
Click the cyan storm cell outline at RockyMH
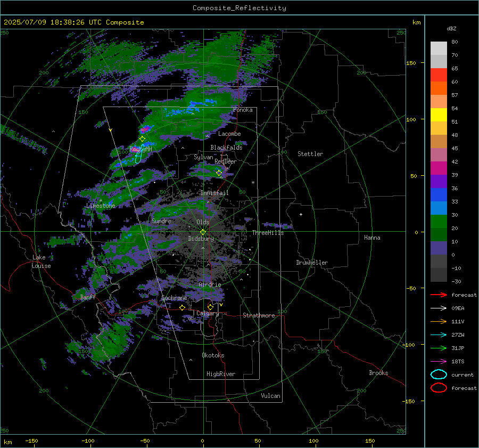point(139,154)
